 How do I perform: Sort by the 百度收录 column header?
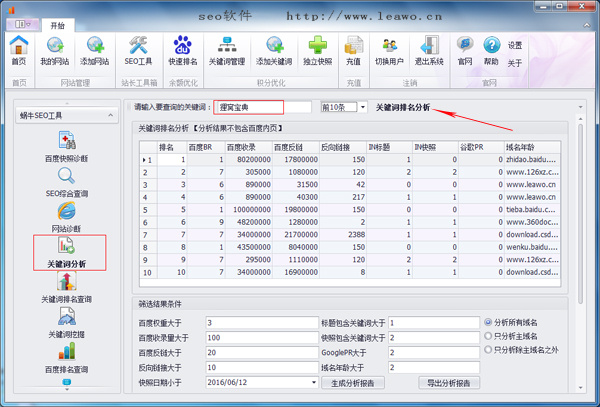coord(249,147)
